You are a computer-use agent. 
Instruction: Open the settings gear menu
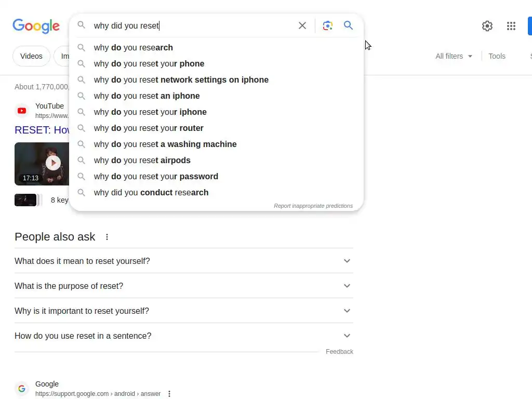487,26
